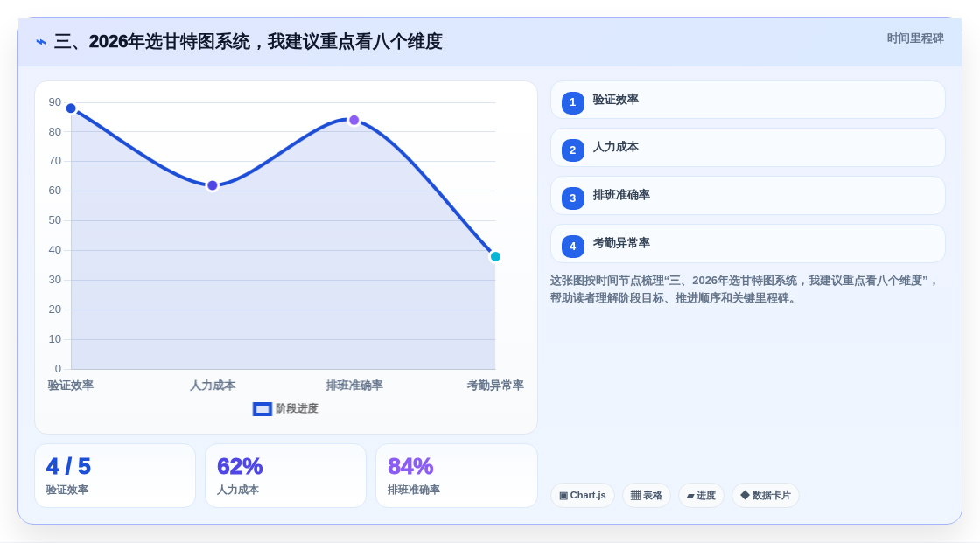Click the lightning icon beside the heading
The height and width of the screenshot is (543, 980).
pos(41,42)
